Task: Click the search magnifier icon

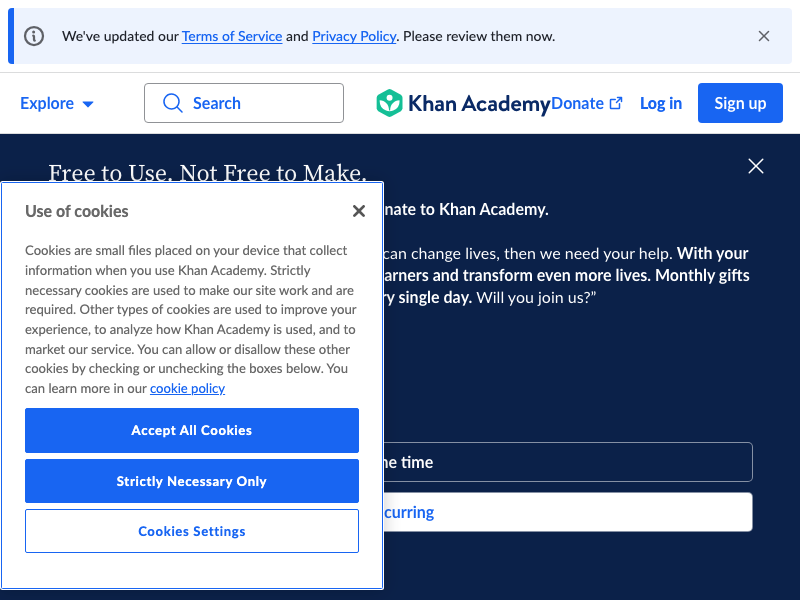Action: click(172, 103)
